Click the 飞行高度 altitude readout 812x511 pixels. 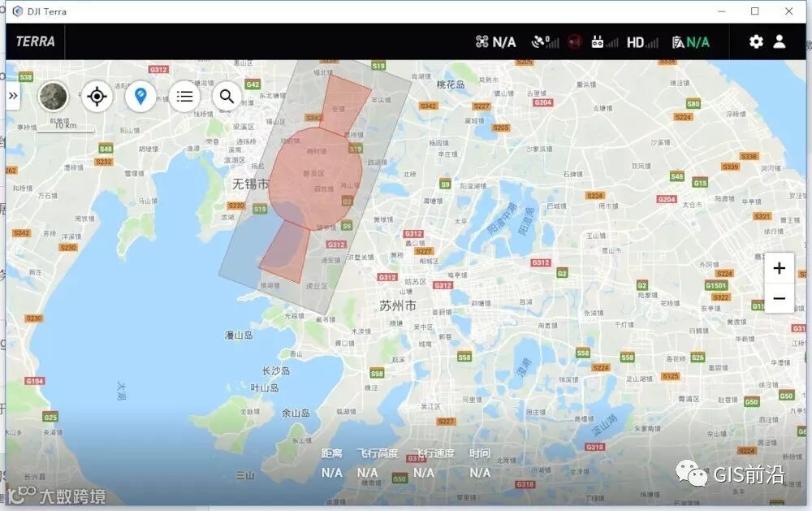[378, 463]
